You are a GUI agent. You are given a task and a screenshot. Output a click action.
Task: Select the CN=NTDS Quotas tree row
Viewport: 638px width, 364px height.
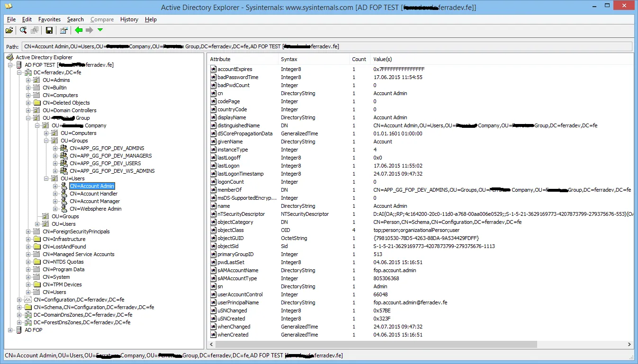(63, 262)
